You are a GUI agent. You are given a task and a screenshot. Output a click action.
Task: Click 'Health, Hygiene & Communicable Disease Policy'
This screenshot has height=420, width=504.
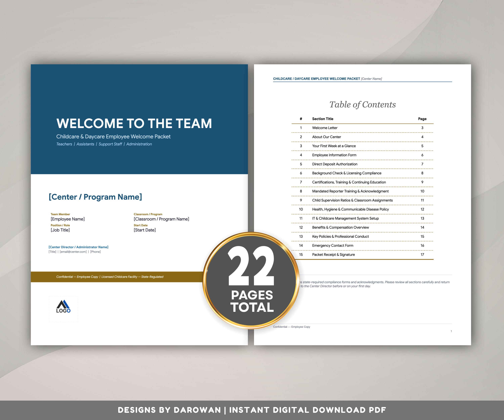350,209
